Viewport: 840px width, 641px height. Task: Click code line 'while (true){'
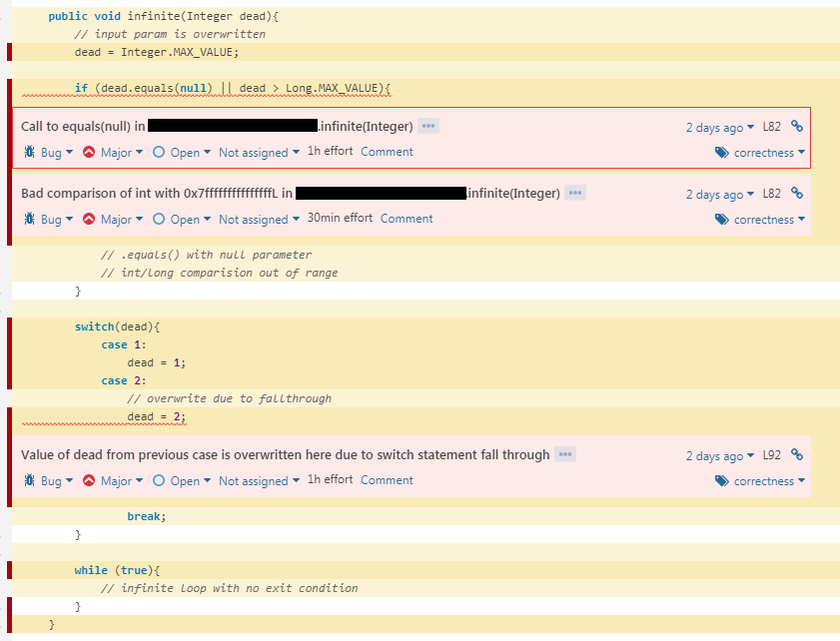click(x=117, y=570)
